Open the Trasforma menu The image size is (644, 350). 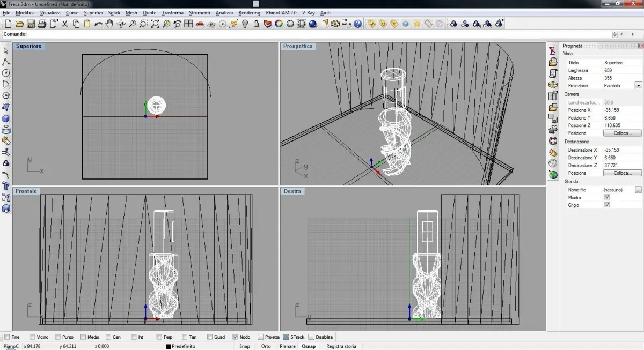pyautogui.click(x=172, y=12)
